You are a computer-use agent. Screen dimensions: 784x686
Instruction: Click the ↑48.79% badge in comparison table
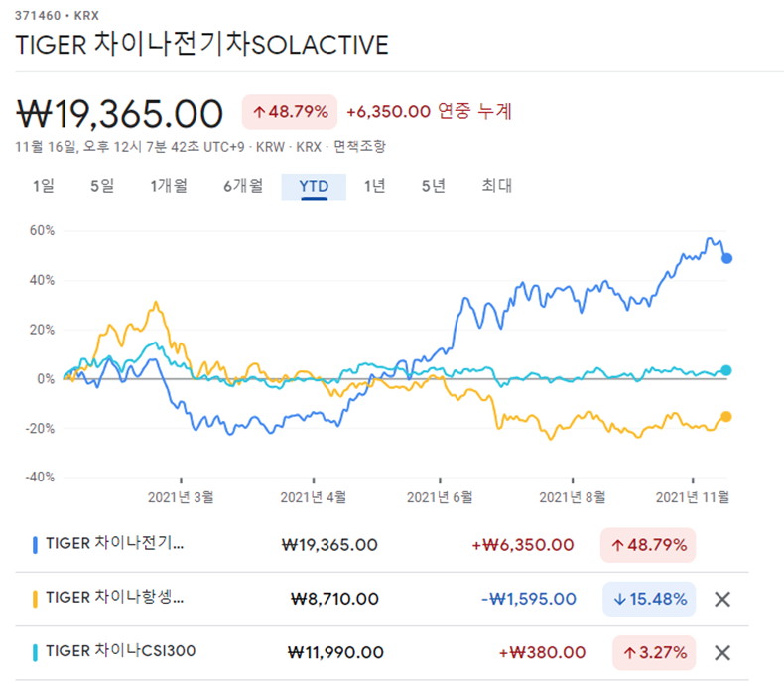click(648, 545)
